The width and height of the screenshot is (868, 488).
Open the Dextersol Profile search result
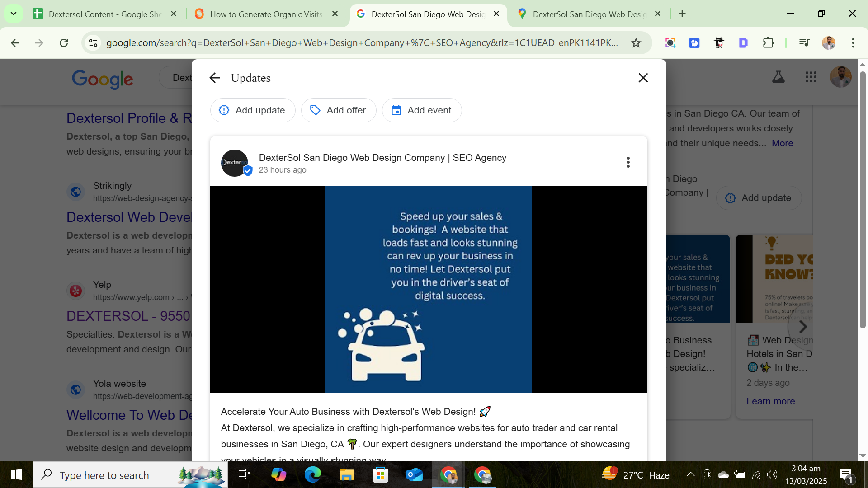[x=129, y=118]
